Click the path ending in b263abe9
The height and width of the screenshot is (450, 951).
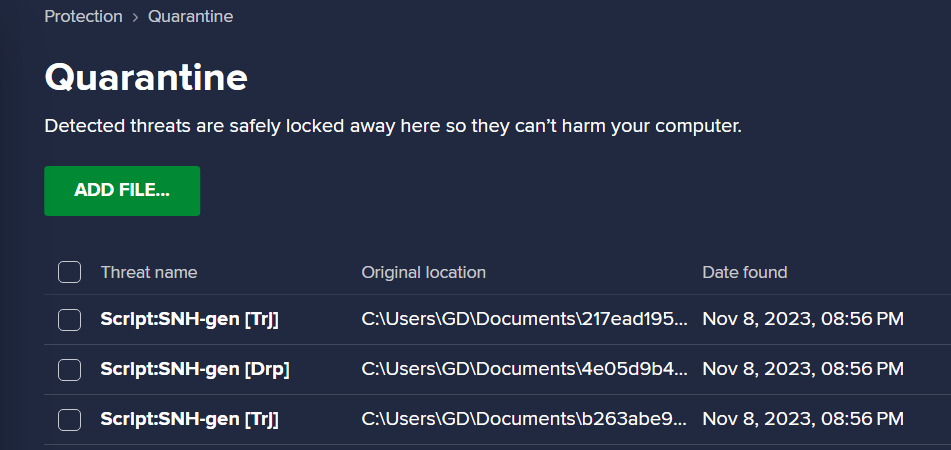(525, 419)
